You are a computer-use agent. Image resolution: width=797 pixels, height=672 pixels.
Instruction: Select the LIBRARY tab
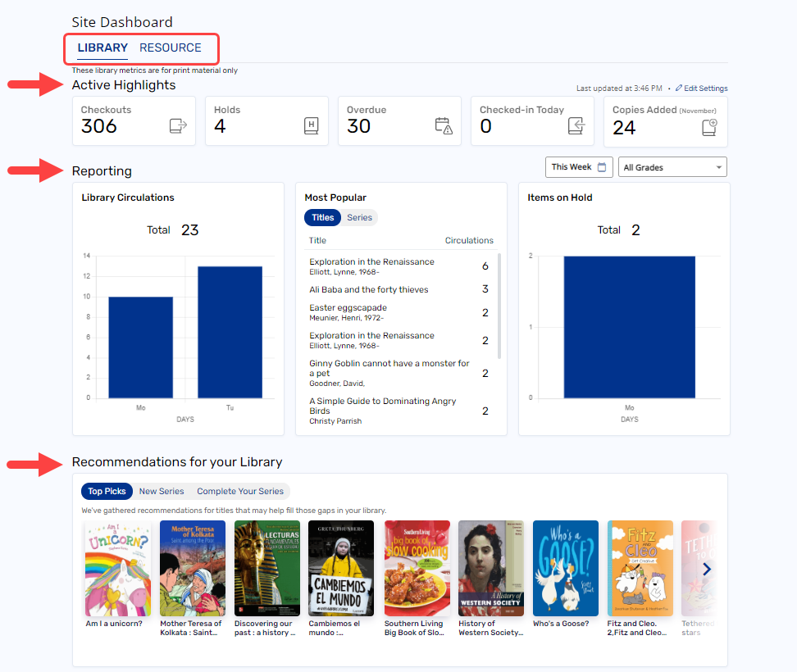coord(102,48)
